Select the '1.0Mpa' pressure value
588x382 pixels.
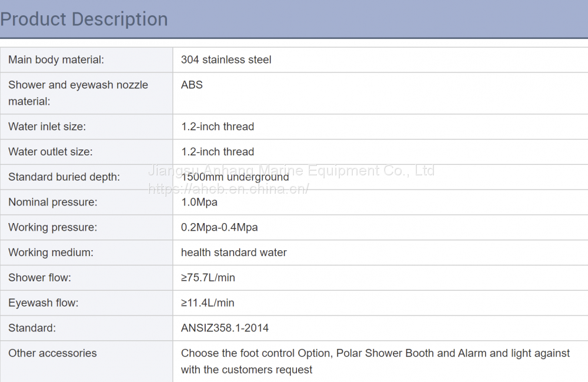(x=199, y=202)
